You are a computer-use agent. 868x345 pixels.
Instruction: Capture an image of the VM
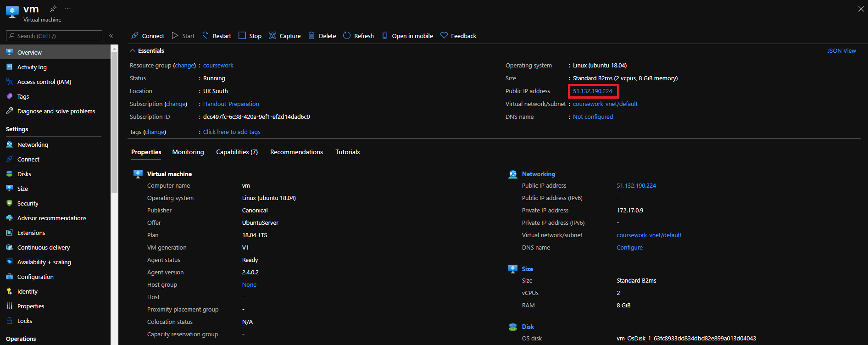[285, 36]
